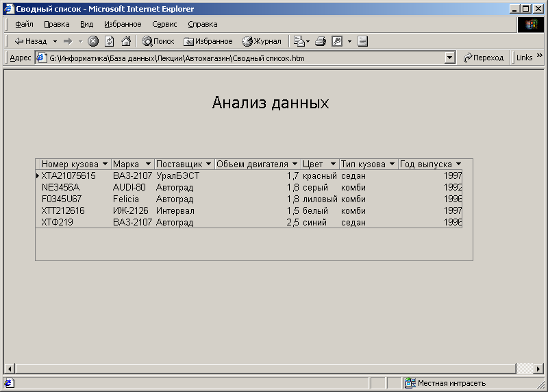Open the Номер кузова column filter dropdown
548x392 pixels.
[x=105, y=164]
